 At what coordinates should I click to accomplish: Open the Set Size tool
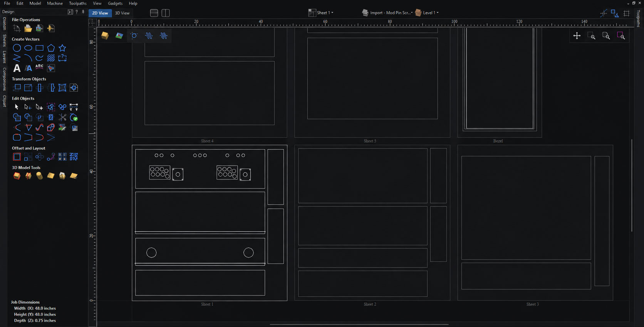tap(28, 88)
